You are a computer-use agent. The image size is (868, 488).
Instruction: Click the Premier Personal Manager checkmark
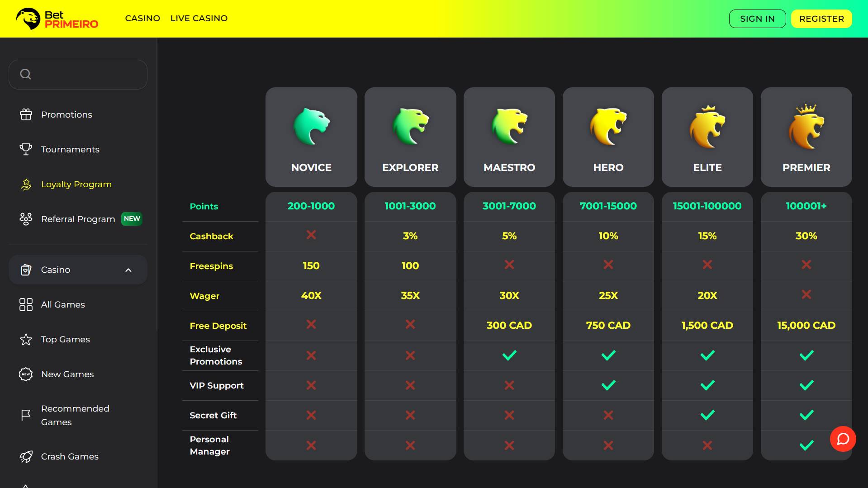[806, 445]
